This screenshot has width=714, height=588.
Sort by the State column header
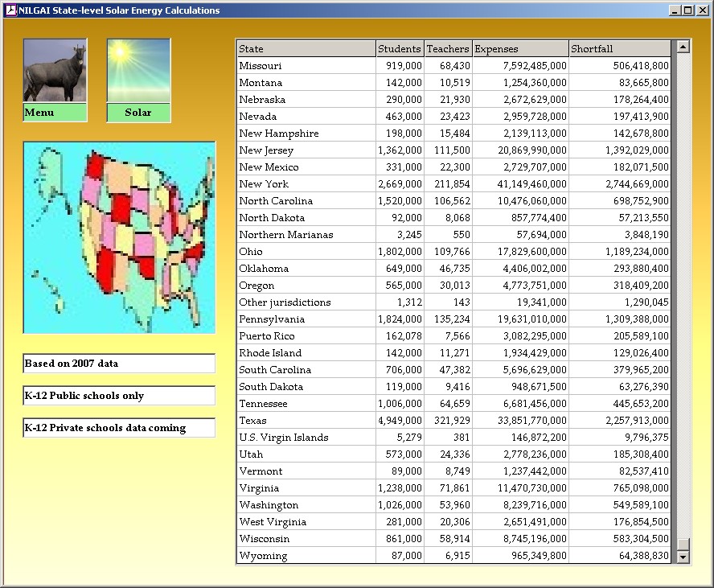point(306,49)
